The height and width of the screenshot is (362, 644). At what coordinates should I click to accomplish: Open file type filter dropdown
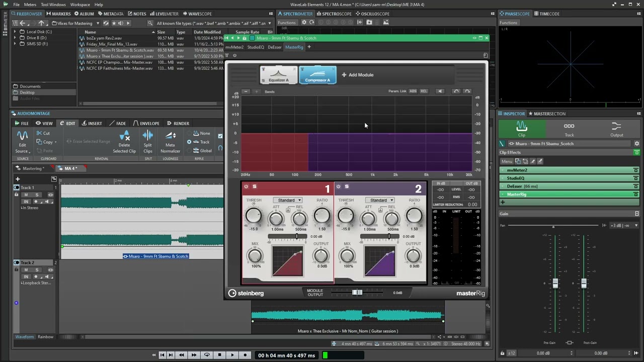click(270, 23)
